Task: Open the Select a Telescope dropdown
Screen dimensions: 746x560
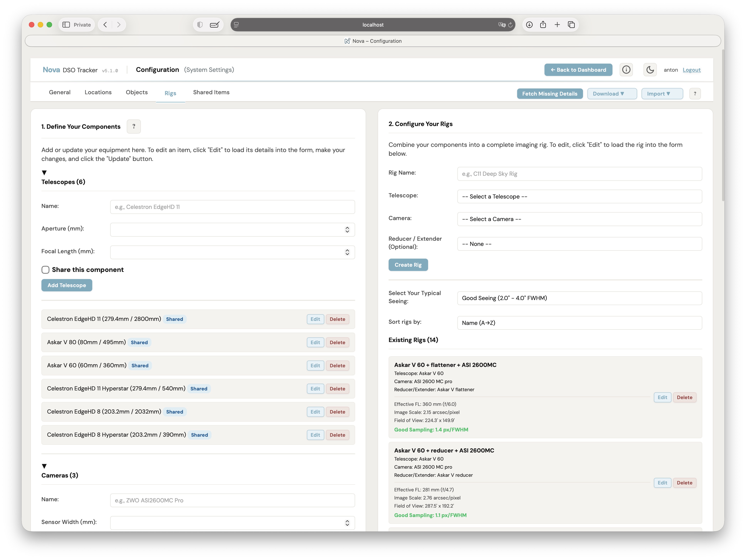Action: tap(579, 197)
